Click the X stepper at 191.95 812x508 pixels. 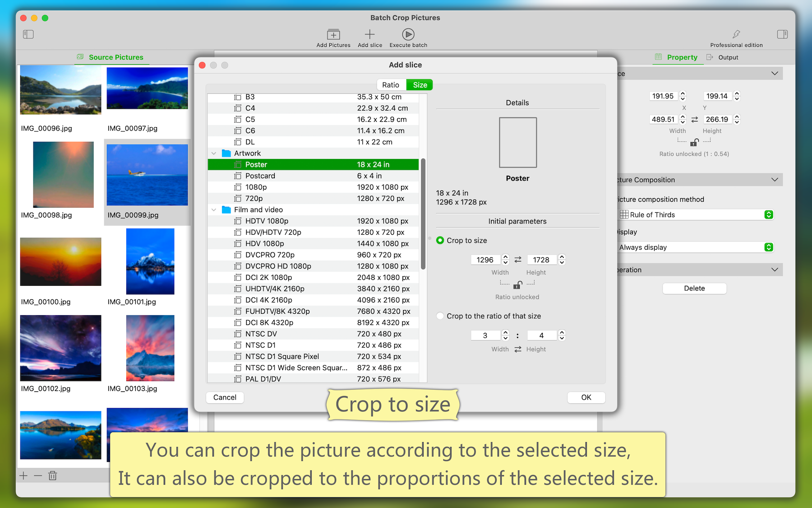pyautogui.click(x=683, y=96)
